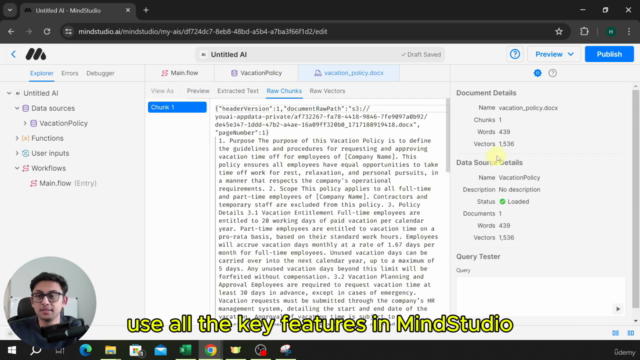Screen dimensions: 640x360
Task: Switch to the Explorer tab
Action: (x=41, y=73)
